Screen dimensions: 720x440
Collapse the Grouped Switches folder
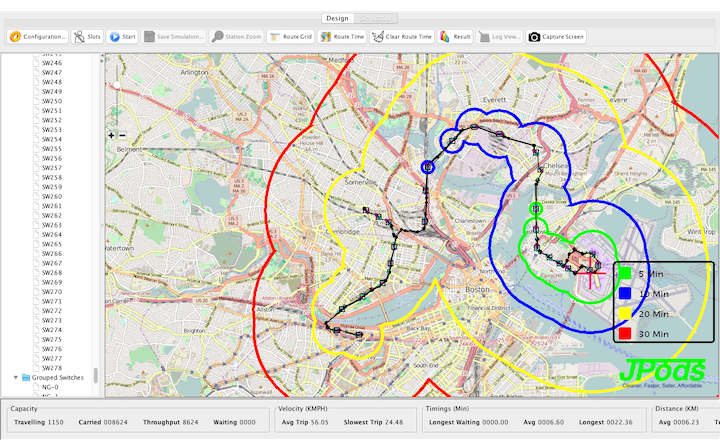click(x=16, y=378)
